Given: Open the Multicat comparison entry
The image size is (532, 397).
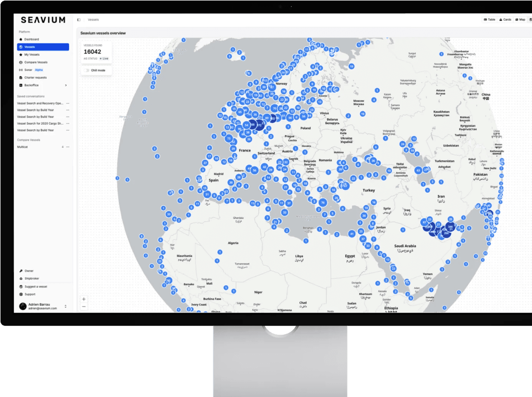Looking at the screenshot, I should 22,147.
